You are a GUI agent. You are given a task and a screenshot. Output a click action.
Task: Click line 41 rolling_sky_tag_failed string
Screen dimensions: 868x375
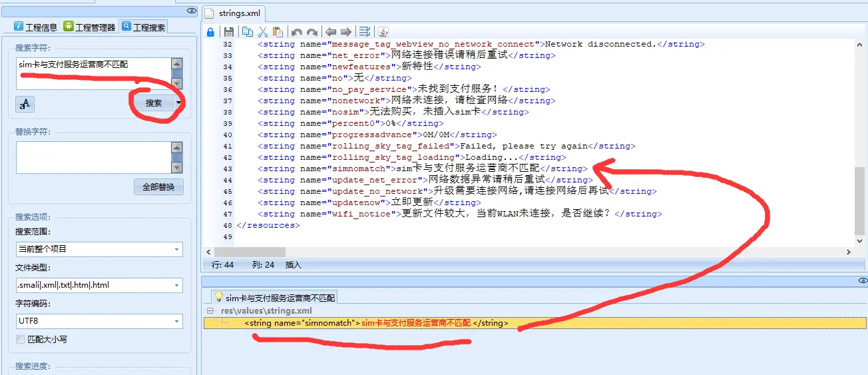[x=447, y=146]
